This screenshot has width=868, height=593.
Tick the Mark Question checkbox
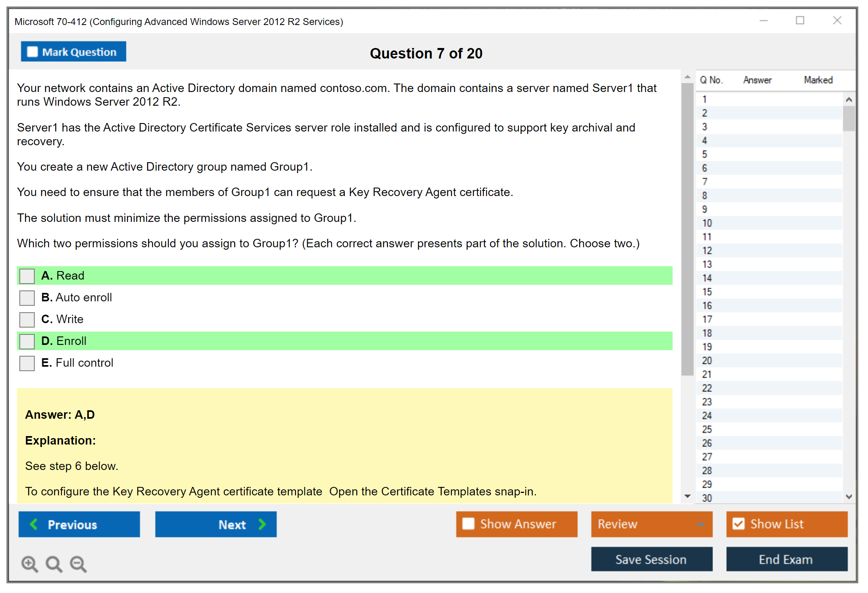click(x=32, y=52)
